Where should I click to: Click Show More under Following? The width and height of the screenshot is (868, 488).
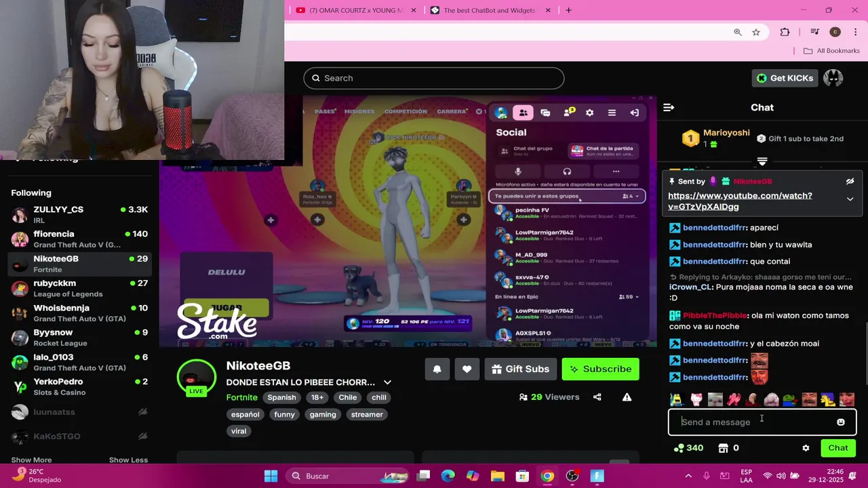[x=31, y=460]
